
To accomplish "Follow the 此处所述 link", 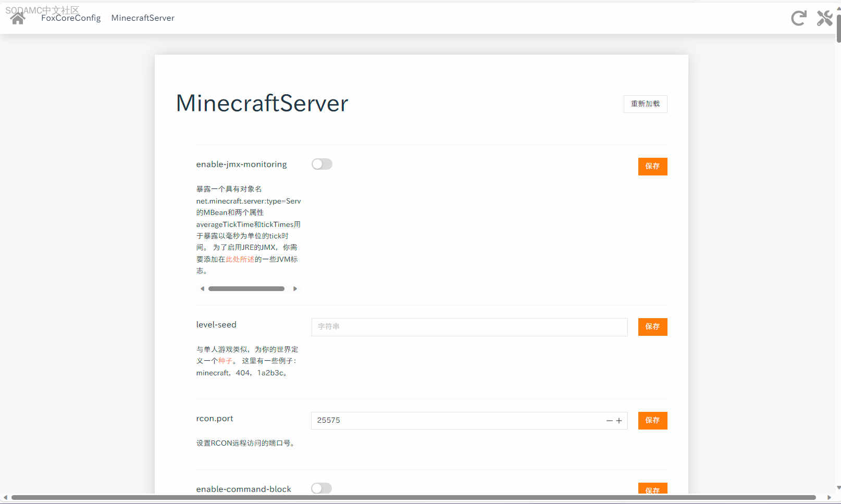I will 240,259.
